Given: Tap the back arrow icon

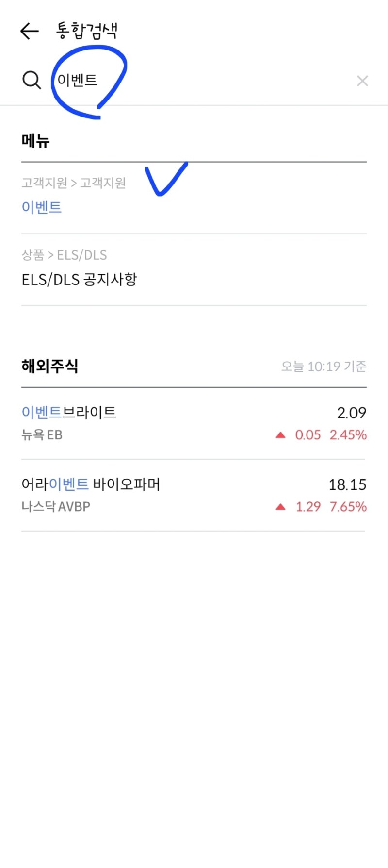Looking at the screenshot, I should 30,32.
